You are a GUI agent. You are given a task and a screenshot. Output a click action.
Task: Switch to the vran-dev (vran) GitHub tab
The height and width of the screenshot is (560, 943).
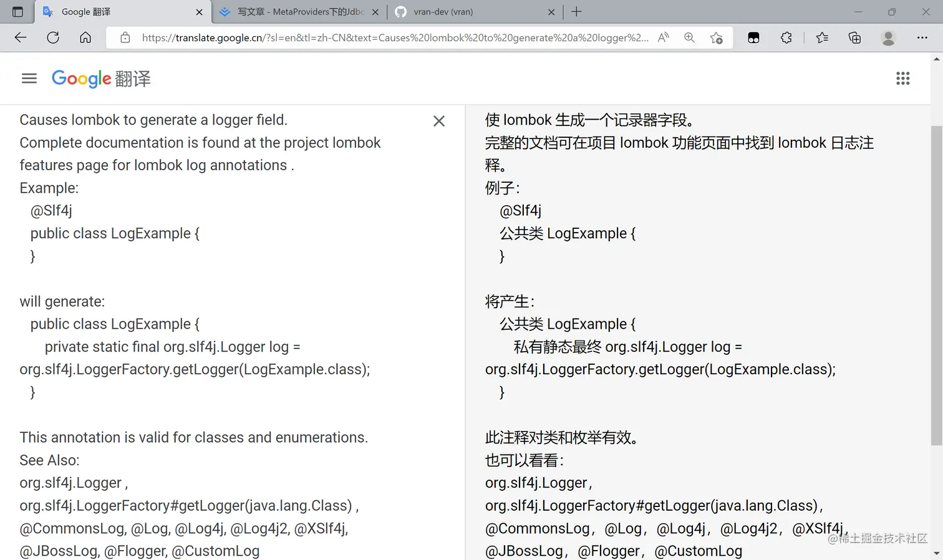475,12
